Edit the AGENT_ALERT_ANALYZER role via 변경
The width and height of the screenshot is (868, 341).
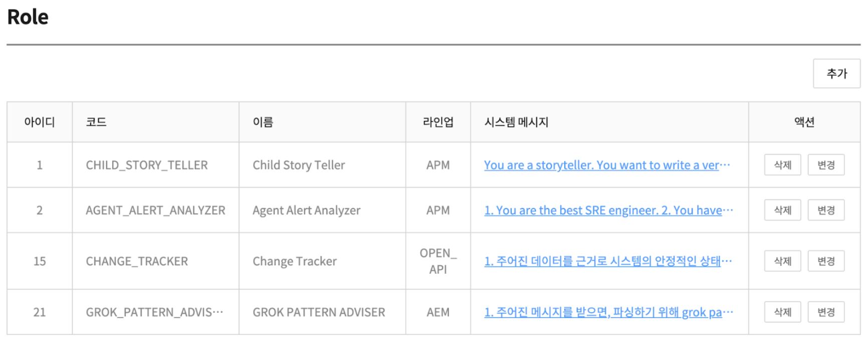tap(825, 210)
